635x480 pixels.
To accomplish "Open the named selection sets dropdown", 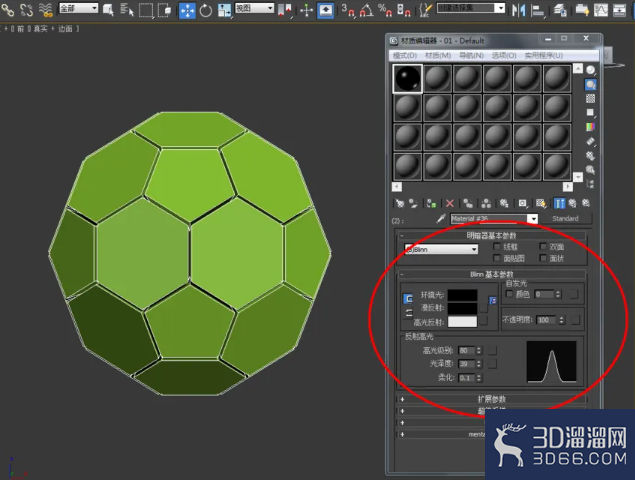I will pos(471,8).
